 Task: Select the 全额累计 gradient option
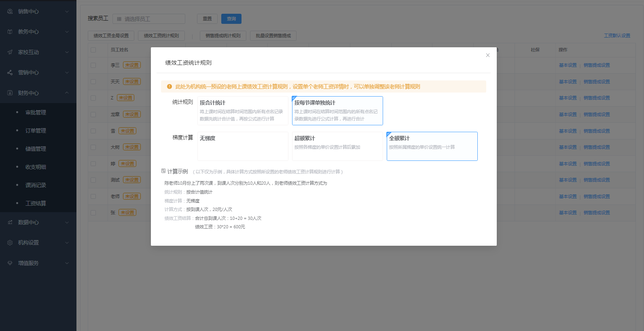point(432,146)
